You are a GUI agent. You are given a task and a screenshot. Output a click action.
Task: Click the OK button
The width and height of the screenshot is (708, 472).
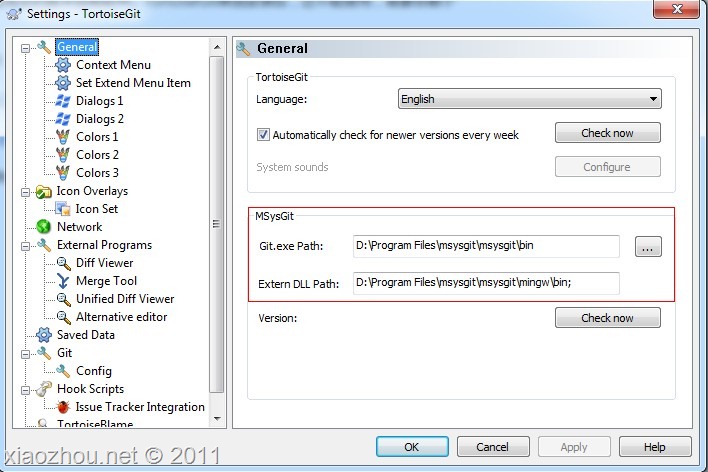tap(412, 447)
